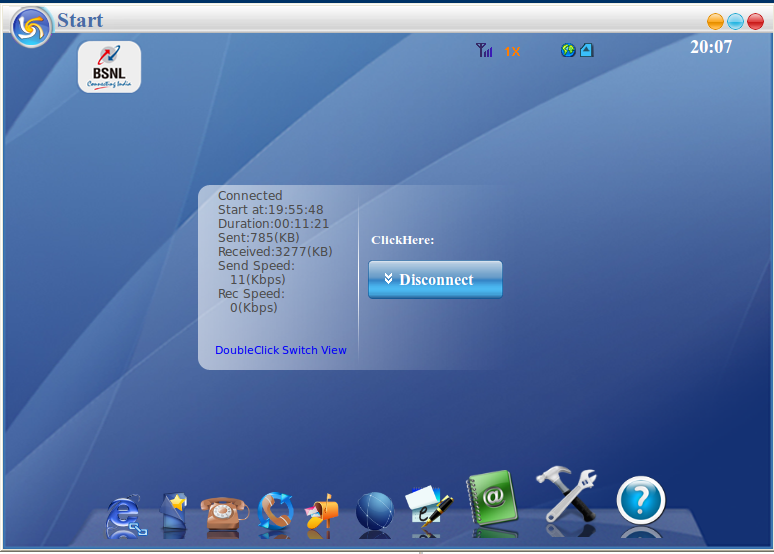Open the green address book icon
Image resolution: width=774 pixels, height=554 pixels.
click(492, 498)
